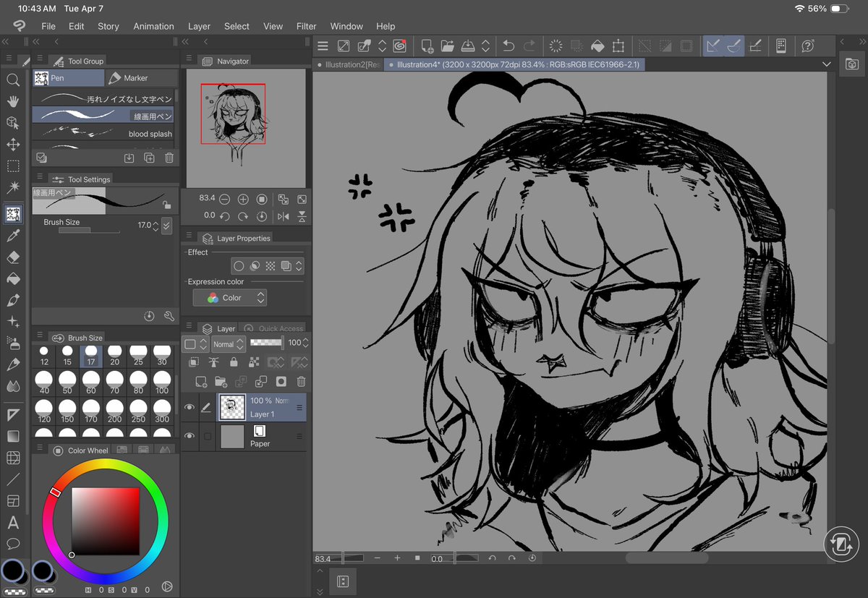Viewport: 868px width, 598px height.
Task: Open the Expression color dropdown
Action: tap(229, 298)
